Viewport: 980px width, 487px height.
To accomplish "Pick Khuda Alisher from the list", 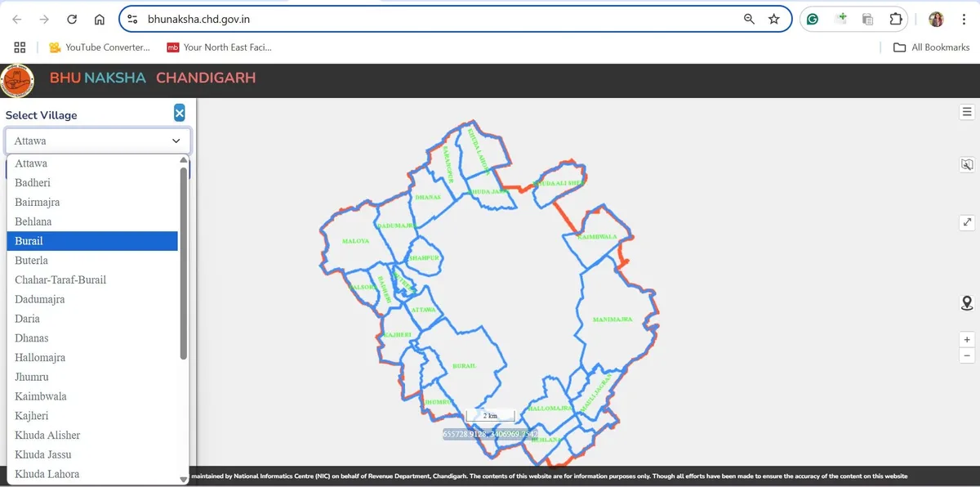I will click(92, 436).
